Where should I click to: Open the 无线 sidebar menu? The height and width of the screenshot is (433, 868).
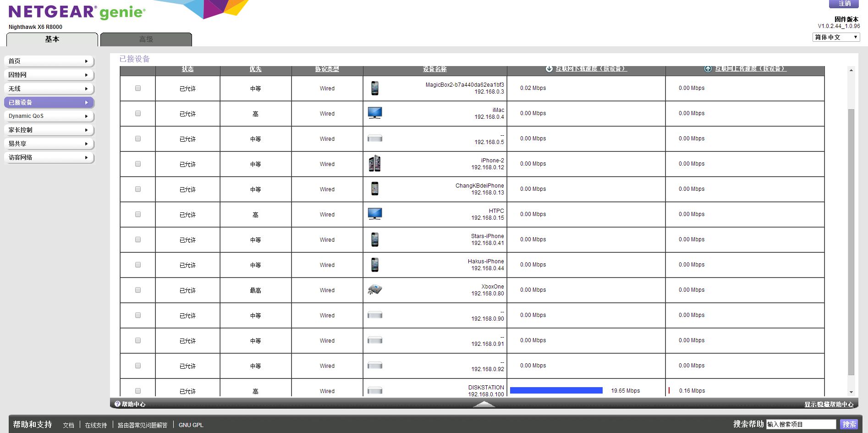point(49,89)
